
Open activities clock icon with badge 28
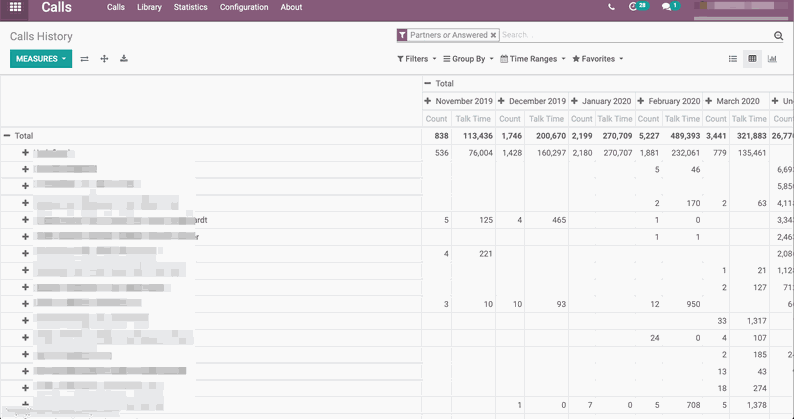pyautogui.click(x=638, y=7)
